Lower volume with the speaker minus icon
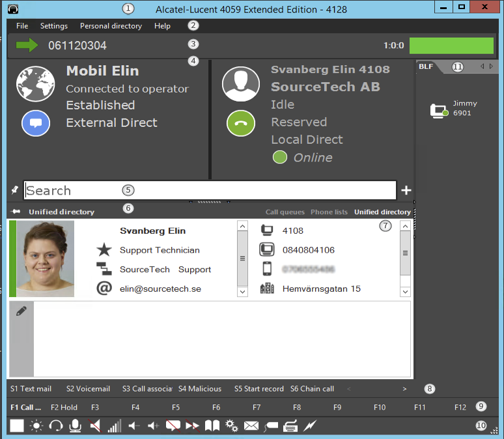The image size is (504, 439). (x=134, y=426)
